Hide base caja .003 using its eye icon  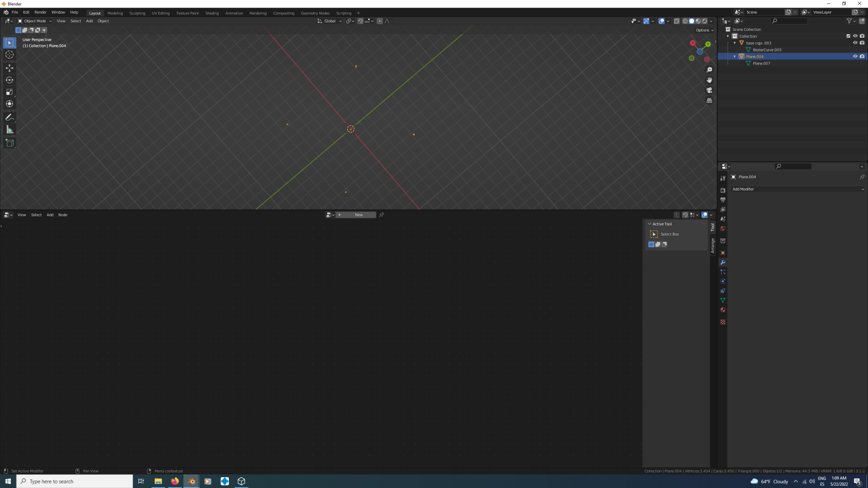pyautogui.click(x=855, y=43)
